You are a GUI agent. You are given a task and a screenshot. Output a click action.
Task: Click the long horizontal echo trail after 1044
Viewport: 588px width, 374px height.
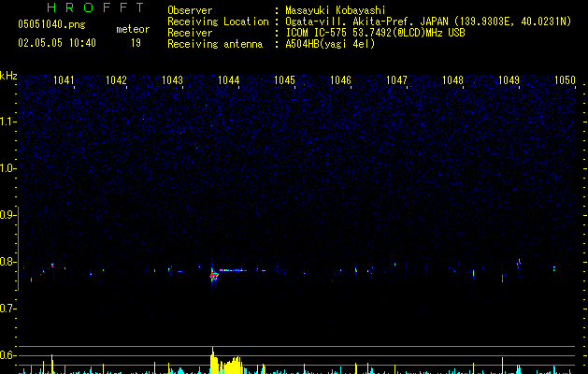pos(233,270)
